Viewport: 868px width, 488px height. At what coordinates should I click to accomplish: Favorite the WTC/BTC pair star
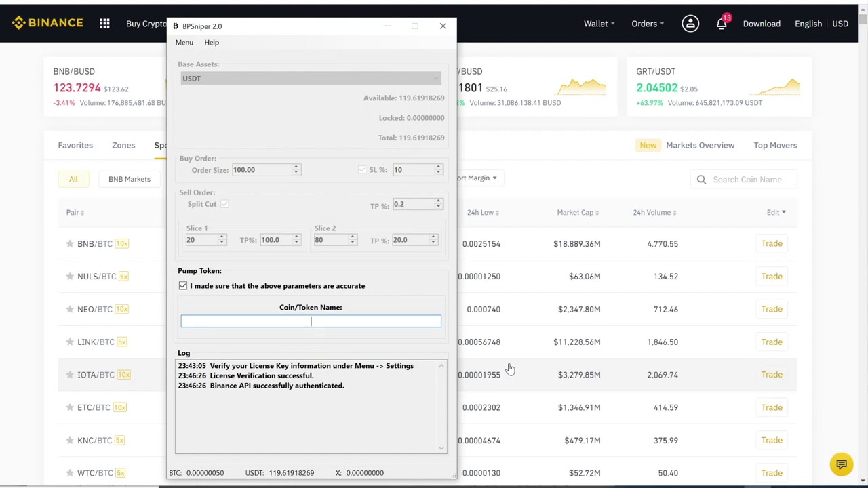point(69,473)
